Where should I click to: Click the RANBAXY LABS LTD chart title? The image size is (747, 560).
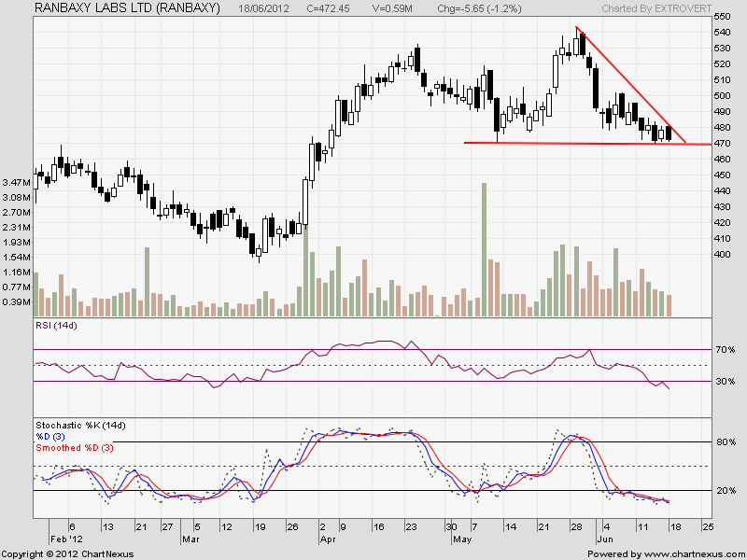pyautogui.click(x=127, y=8)
